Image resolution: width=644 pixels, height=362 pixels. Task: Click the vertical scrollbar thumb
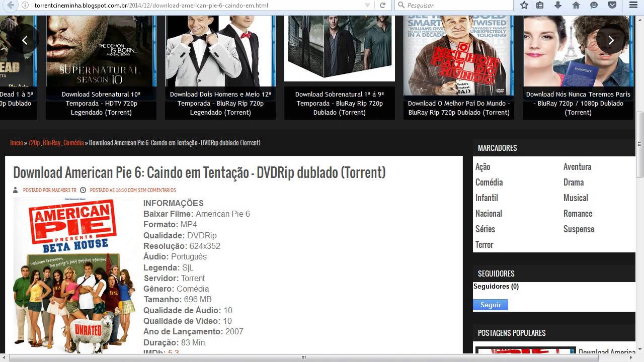(639, 144)
